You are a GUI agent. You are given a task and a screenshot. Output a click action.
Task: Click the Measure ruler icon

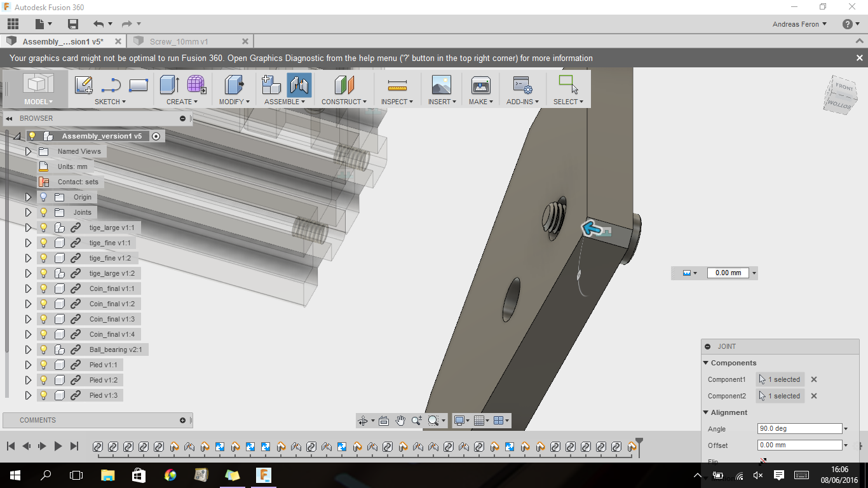point(397,85)
